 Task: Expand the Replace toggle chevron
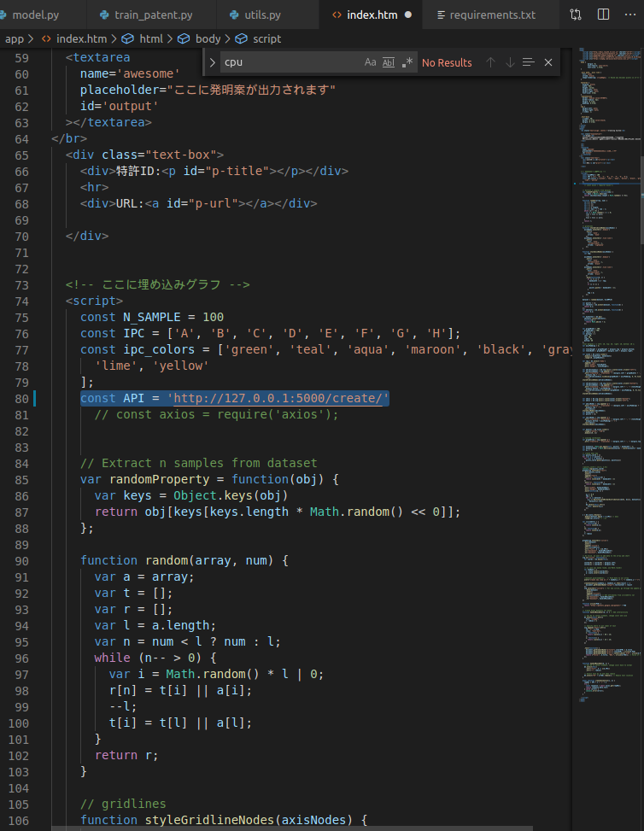coord(212,62)
